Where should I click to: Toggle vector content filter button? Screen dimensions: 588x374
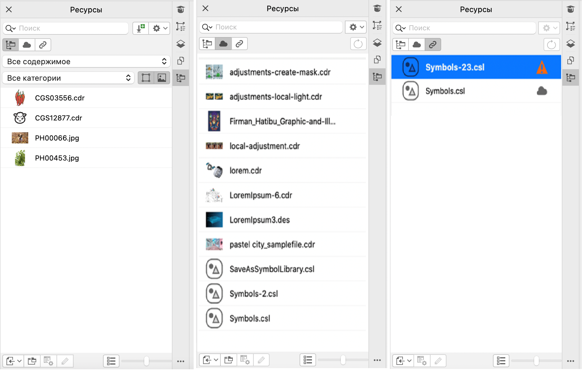pos(146,78)
